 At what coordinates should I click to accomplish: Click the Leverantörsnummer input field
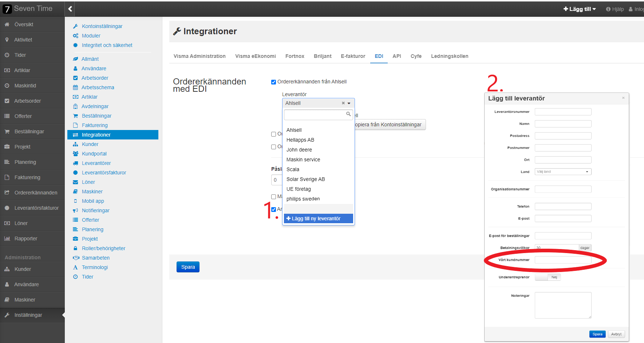(563, 112)
